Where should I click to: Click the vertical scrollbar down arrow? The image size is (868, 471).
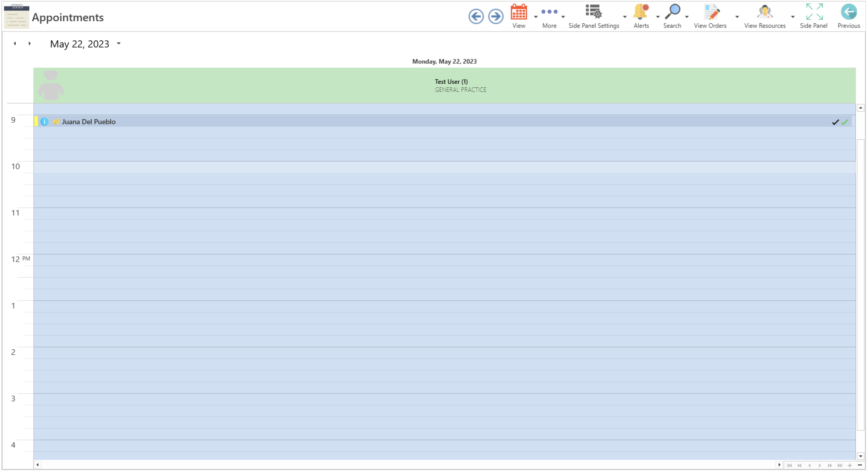[860, 456]
